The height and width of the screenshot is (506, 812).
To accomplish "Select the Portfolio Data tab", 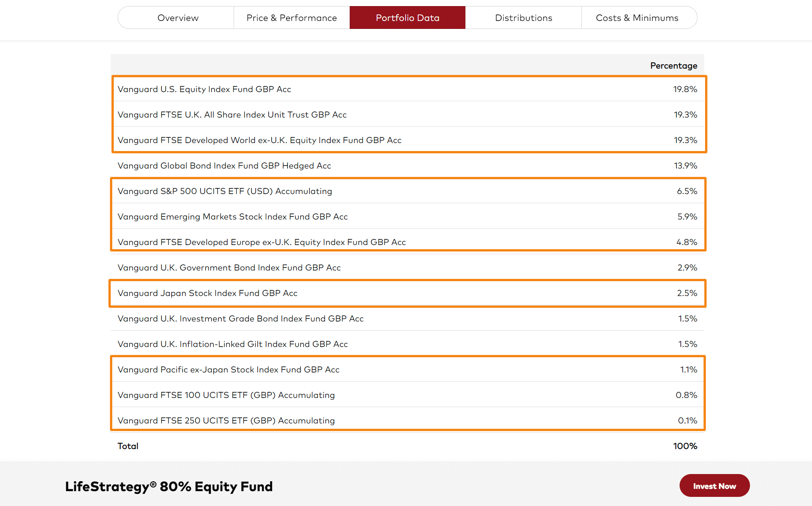I will 408,18.
